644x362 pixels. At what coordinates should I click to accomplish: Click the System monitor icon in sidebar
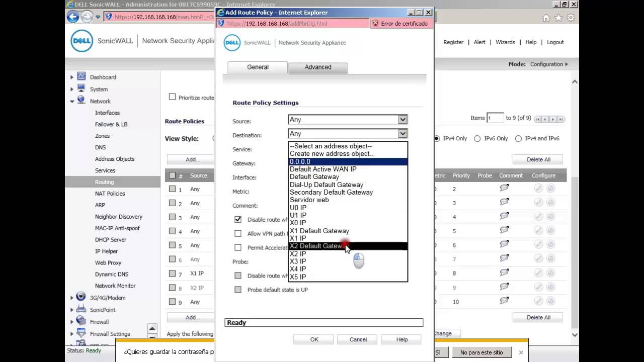click(x=81, y=88)
